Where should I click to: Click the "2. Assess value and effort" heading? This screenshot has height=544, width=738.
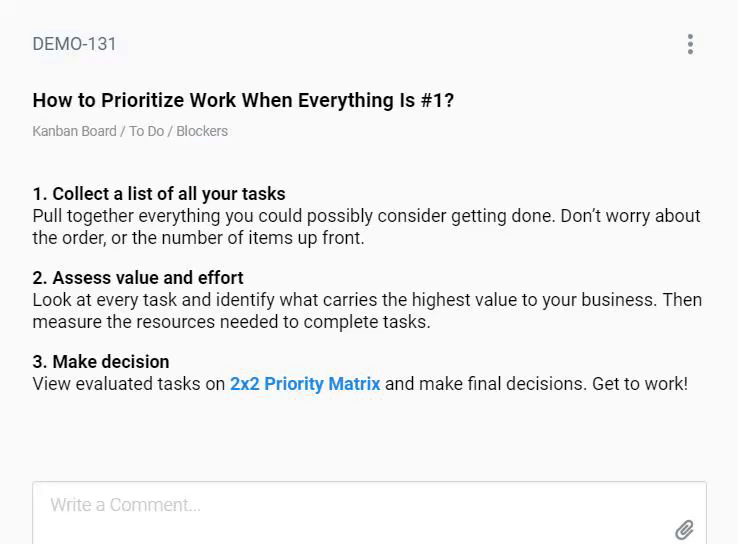[x=138, y=278]
